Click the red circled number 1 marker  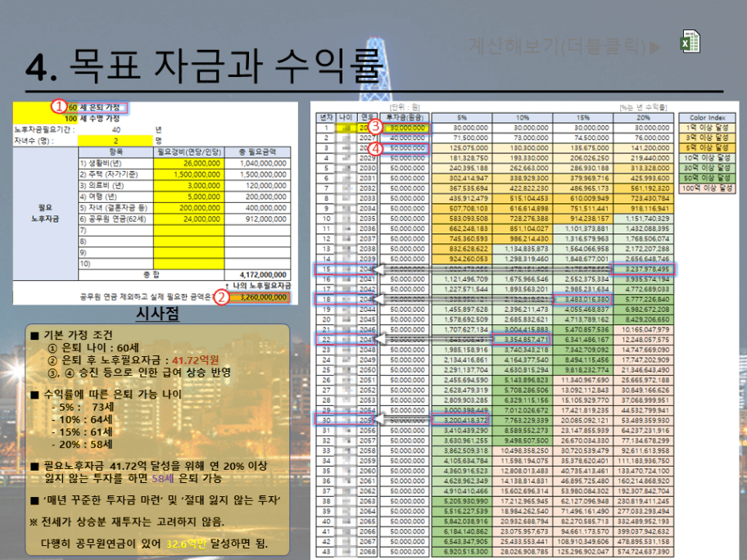[58, 106]
